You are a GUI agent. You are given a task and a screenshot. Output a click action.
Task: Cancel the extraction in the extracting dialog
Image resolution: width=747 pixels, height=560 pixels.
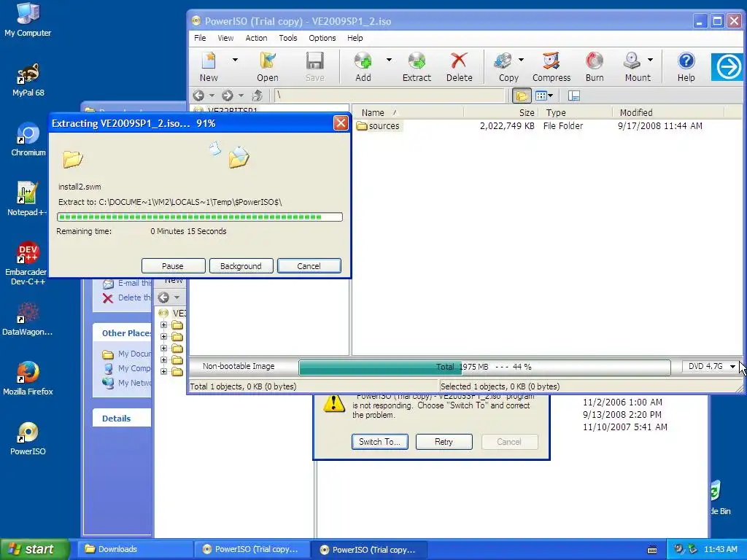tap(309, 266)
